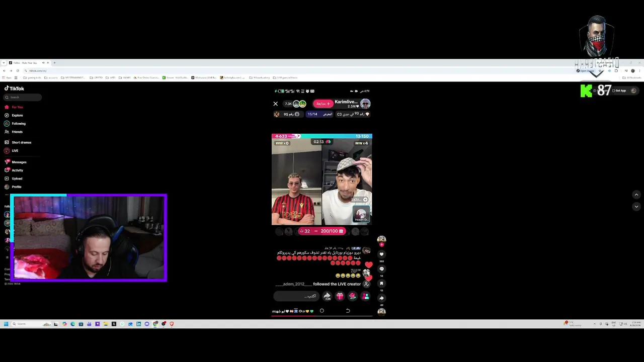Click the For You home icon
This screenshot has height=362, width=644.
click(x=7, y=107)
